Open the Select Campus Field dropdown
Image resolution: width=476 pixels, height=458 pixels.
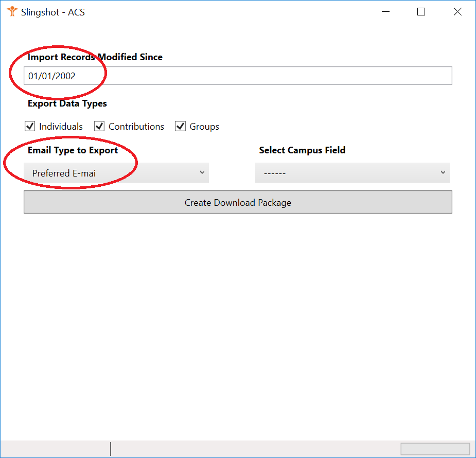coord(352,173)
